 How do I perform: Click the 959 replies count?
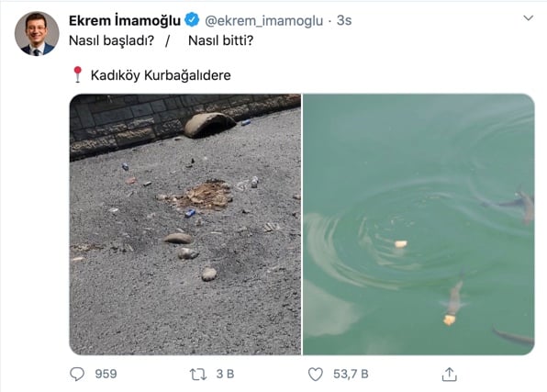point(106,375)
